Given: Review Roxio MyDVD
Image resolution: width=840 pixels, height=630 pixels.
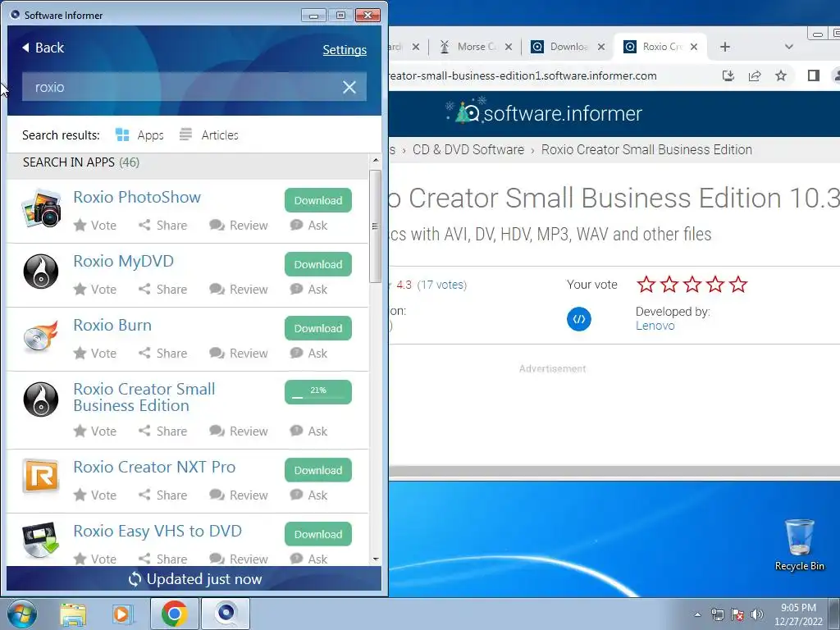Looking at the screenshot, I should pos(239,290).
